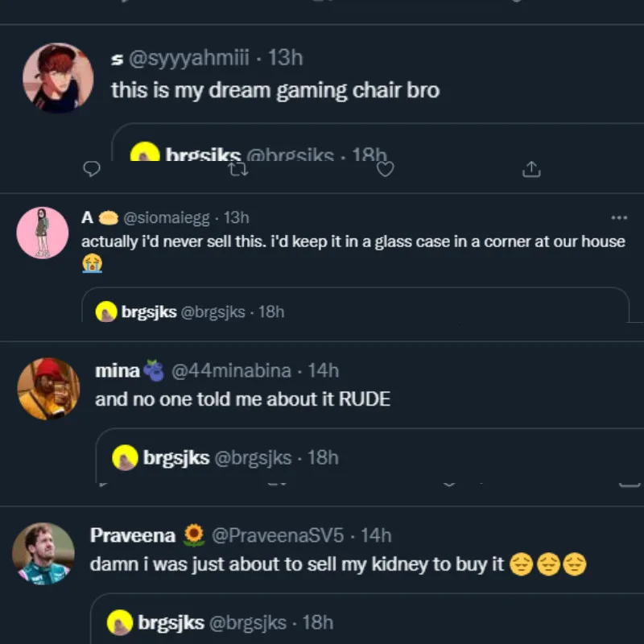Share syyyahmiii's gaming chair tweet
Screen dimensions: 644x644
531,169
